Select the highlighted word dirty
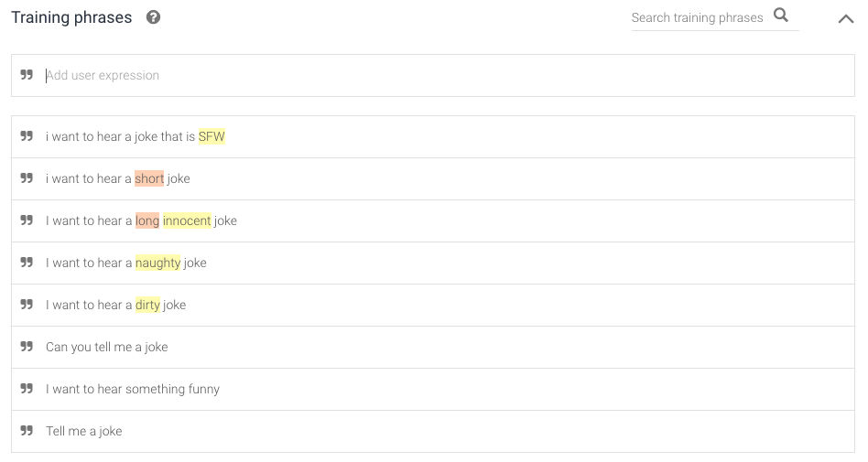The height and width of the screenshot is (462, 868). [x=147, y=305]
